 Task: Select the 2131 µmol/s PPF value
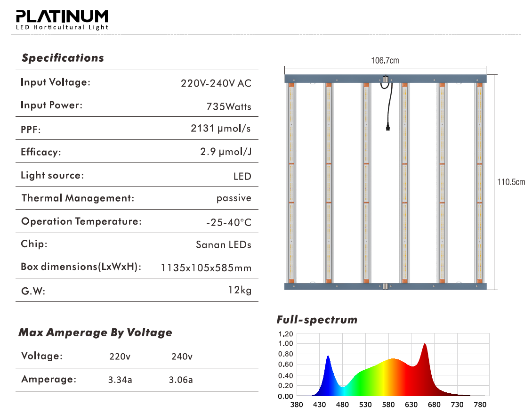(x=221, y=129)
